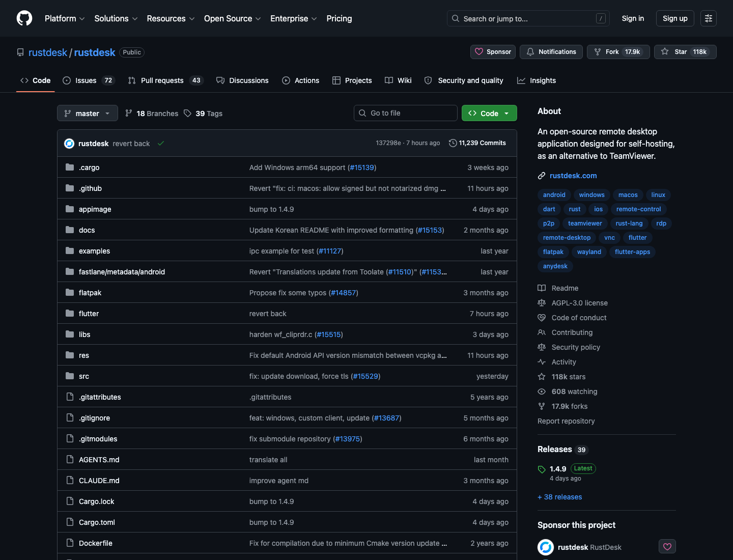This screenshot has height=560, width=733.
Task: Open the Discussions tab
Action: tap(242, 80)
